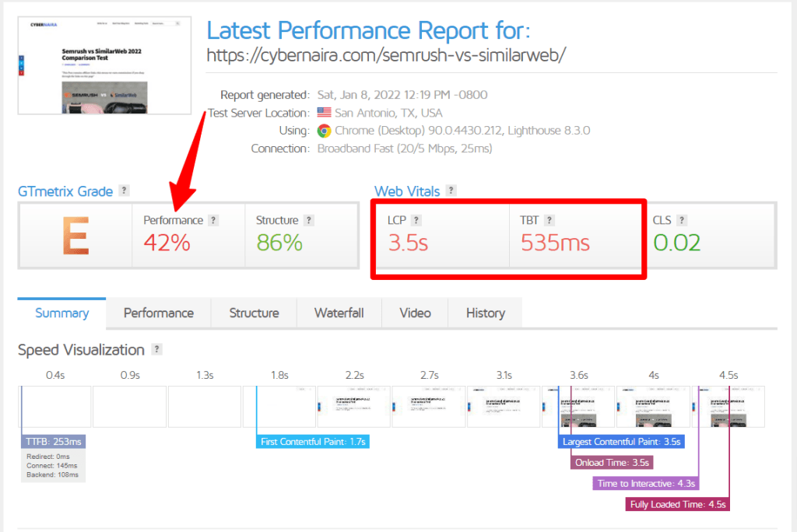The width and height of the screenshot is (797, 532).
Task: Click the E grade letter
Action: pos(75,236)
